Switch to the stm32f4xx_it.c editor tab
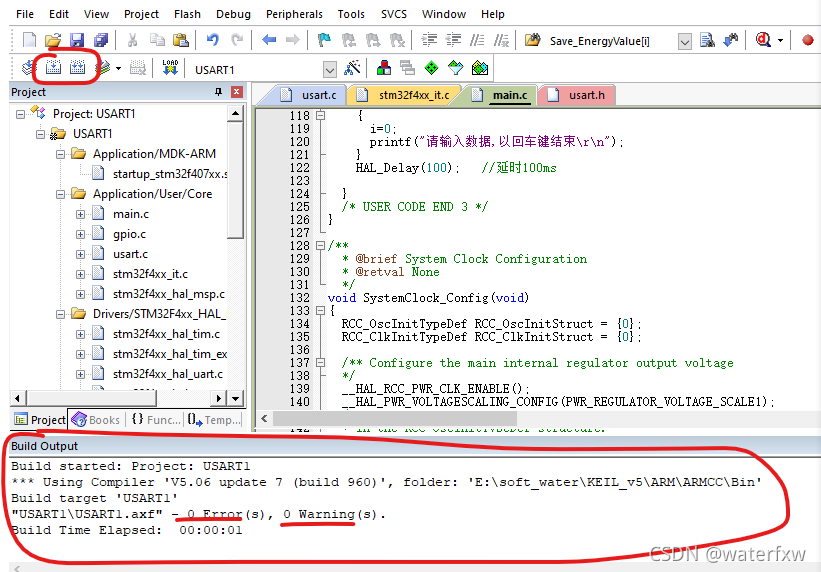This screenshot has width=821, height=572. [x=405, y=95]
